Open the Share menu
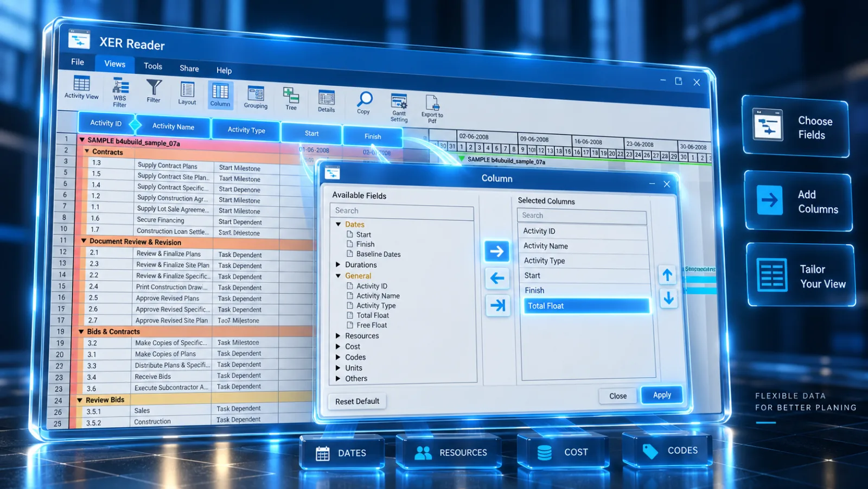 189,68
